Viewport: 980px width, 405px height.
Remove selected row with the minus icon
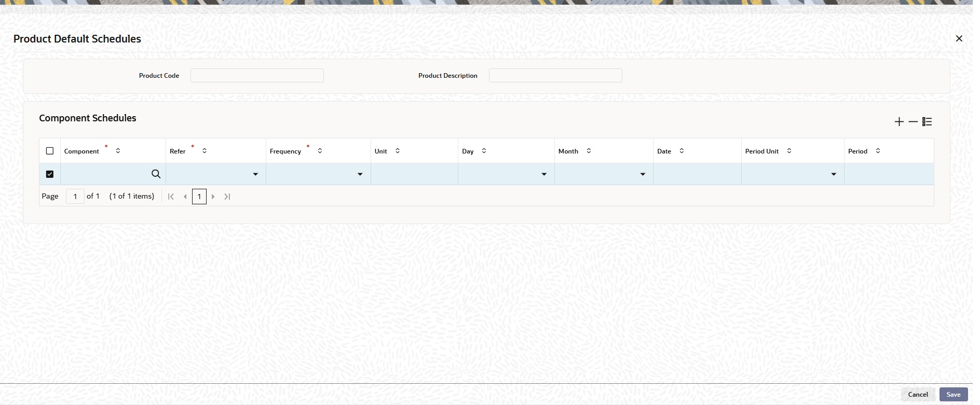pyautogui.click(x=913, y=122)
